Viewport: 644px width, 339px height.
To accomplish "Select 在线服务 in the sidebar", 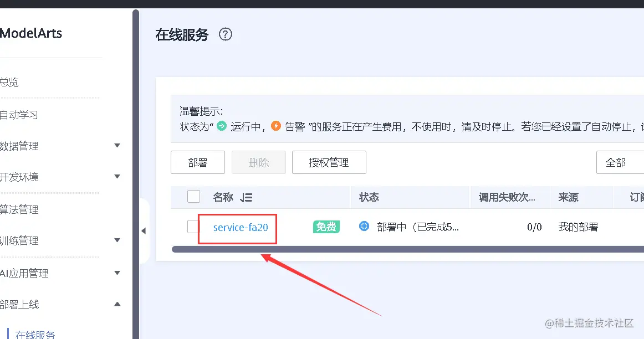I will pyautogui.click(x=35, y=334).
